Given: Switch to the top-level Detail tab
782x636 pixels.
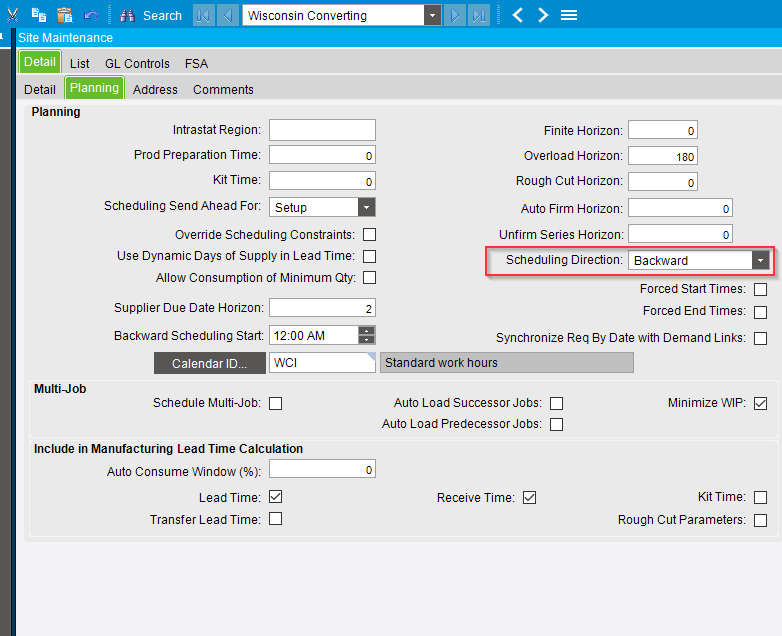Looking at the screenshot, I should pyautogui.click(x=40, y=62).
